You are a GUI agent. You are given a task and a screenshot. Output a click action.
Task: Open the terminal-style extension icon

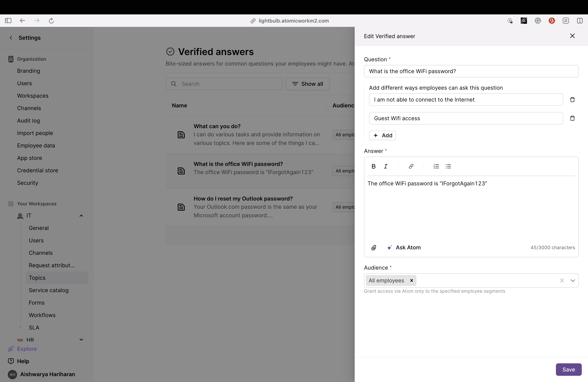click(524, 21)
